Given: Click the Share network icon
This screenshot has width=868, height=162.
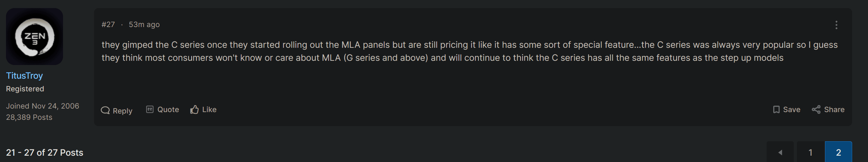Looking at the screenshot, I should point(816,110).
